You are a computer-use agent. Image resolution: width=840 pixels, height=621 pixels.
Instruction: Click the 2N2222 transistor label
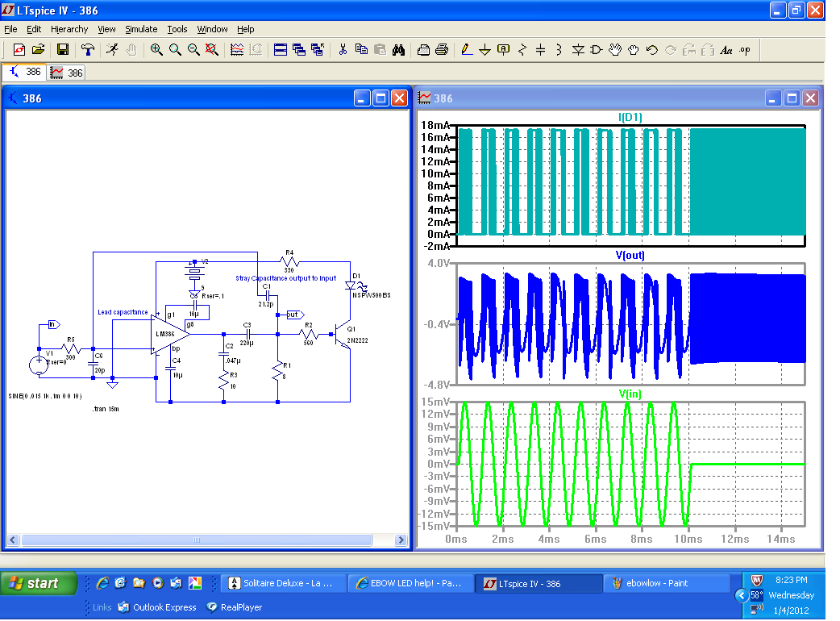(x=357, y=340)
